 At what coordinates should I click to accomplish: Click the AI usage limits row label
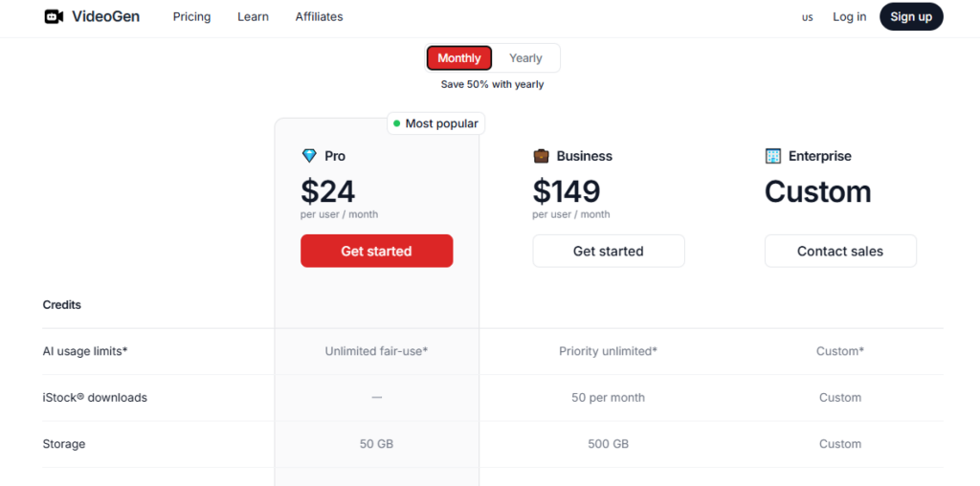pyautogui.click(x=85, y=351)
